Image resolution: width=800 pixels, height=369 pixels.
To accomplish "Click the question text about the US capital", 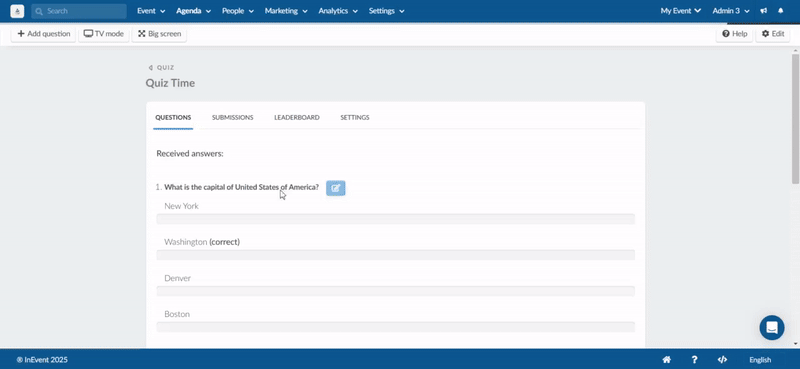I will (241, 187).
